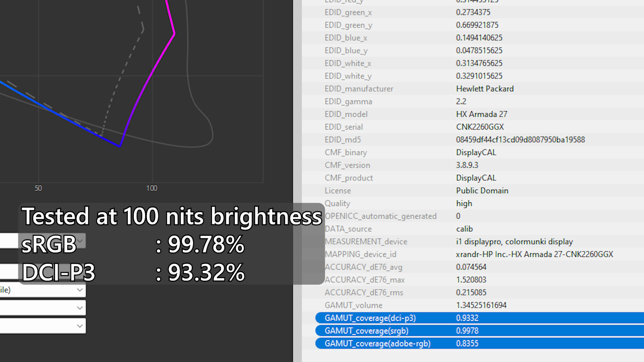Click the GAMUT_volume row
644x362 pixels.
coord(353,305)
